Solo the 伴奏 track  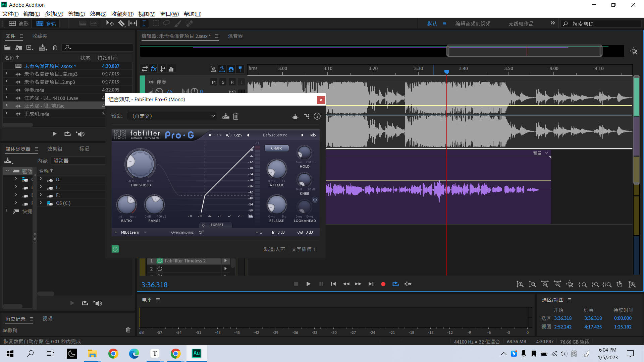pos(223,82)
